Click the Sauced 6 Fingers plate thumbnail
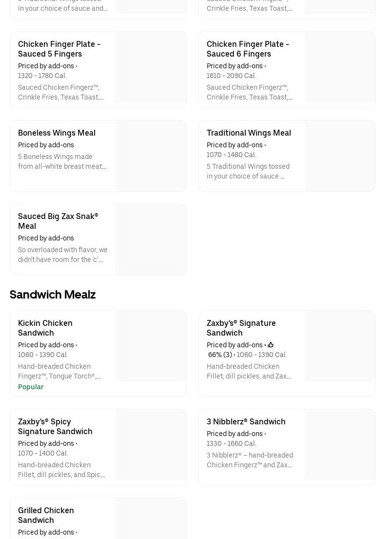 pyautogui.click(x=339, y=67)
